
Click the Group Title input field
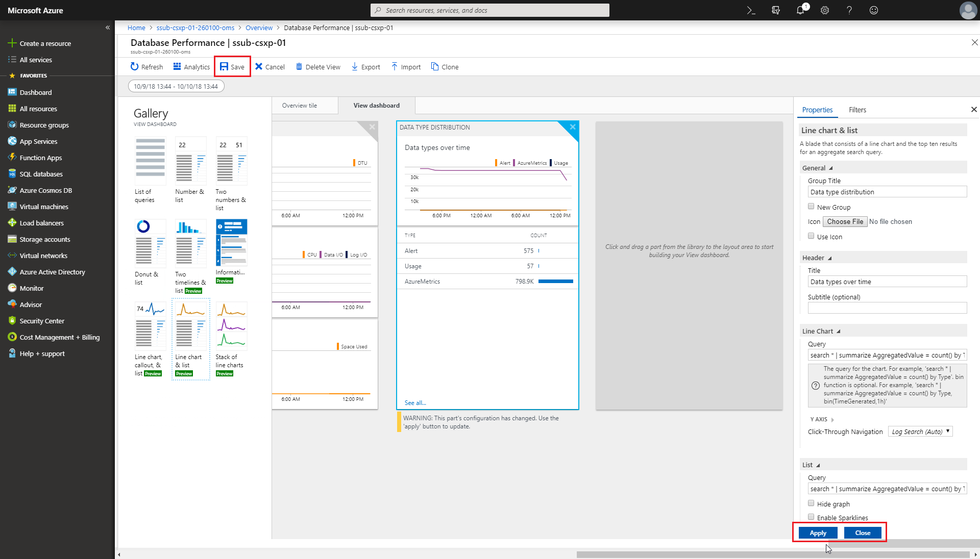pyautogui.click(x=887, y=191)
